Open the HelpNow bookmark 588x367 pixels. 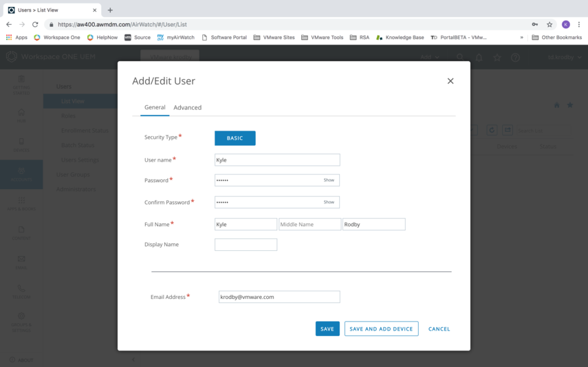(101, 38)
